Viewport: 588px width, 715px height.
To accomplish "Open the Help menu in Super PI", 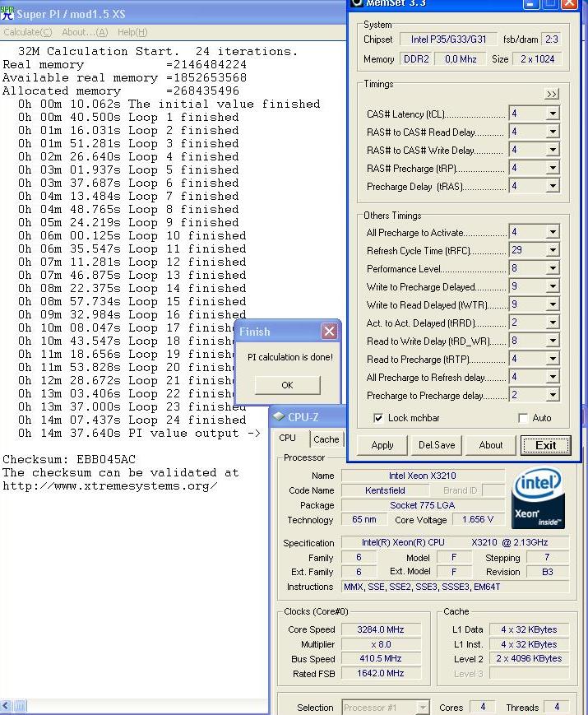I will coord(132,32).
